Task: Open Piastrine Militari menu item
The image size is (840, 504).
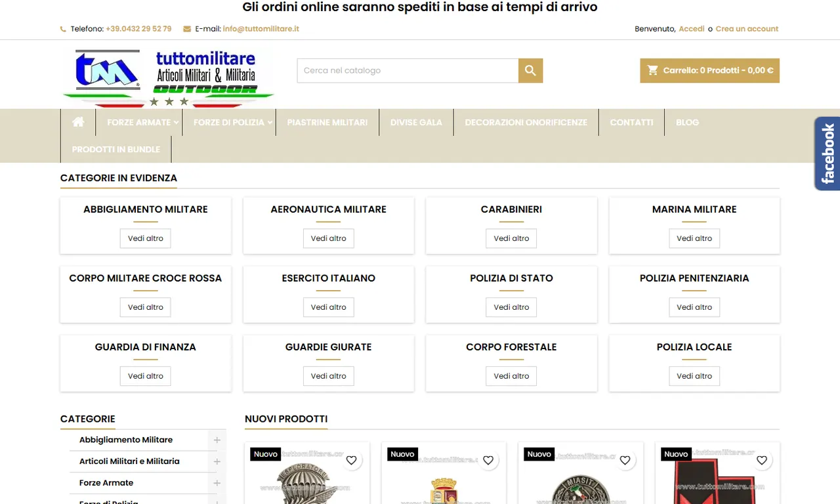Action: click(327, 122)
